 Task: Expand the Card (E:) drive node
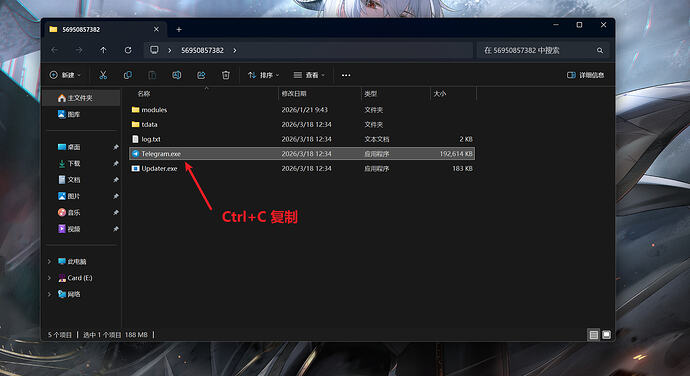[x=49, y=278]
